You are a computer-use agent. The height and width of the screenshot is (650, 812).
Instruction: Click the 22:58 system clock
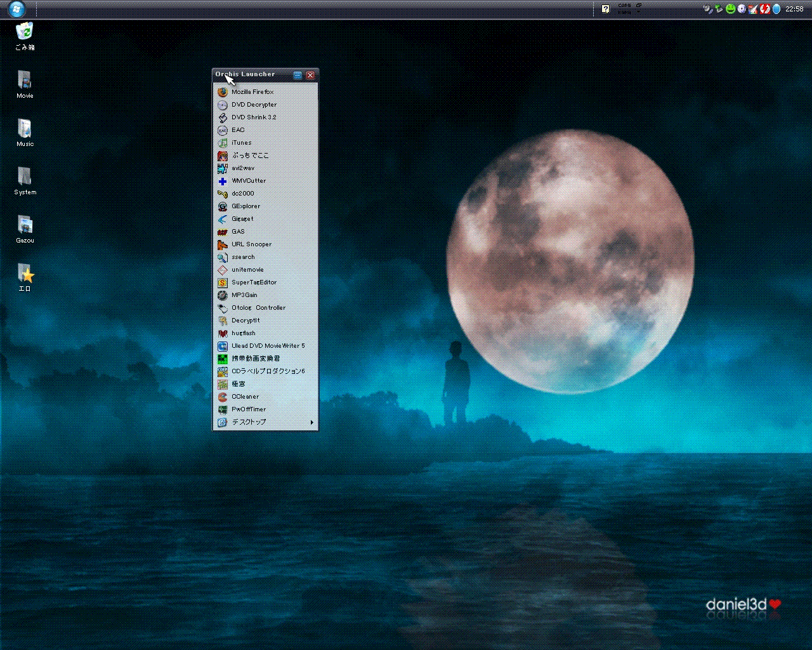pyautogui.click(x=794, y=9)
